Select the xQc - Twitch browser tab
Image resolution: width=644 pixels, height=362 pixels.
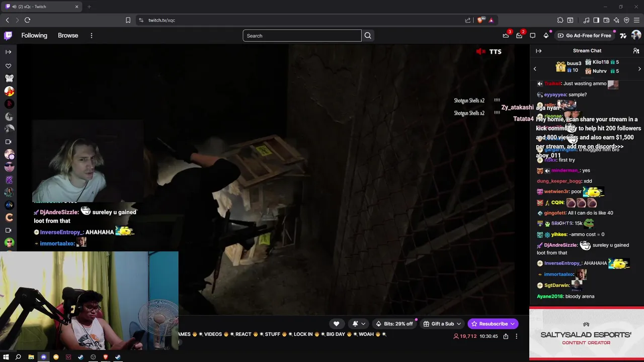click(41, 7)
